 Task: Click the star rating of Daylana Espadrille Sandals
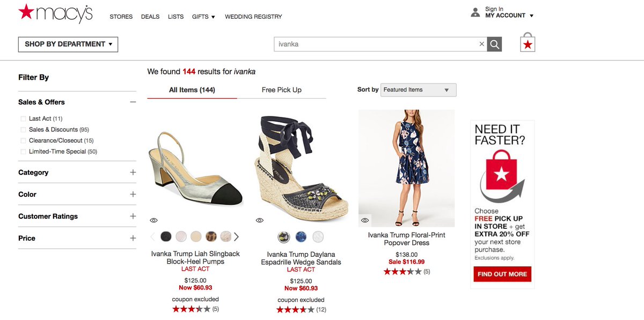point(295,309)
